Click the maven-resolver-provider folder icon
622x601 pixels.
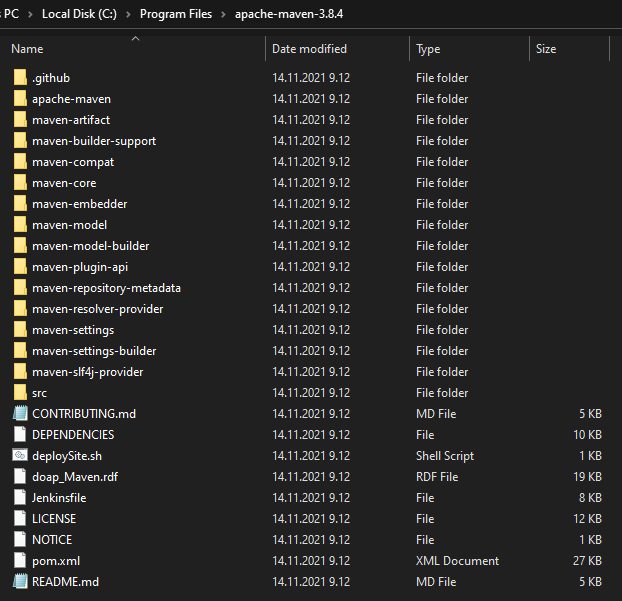click(20, 309)
